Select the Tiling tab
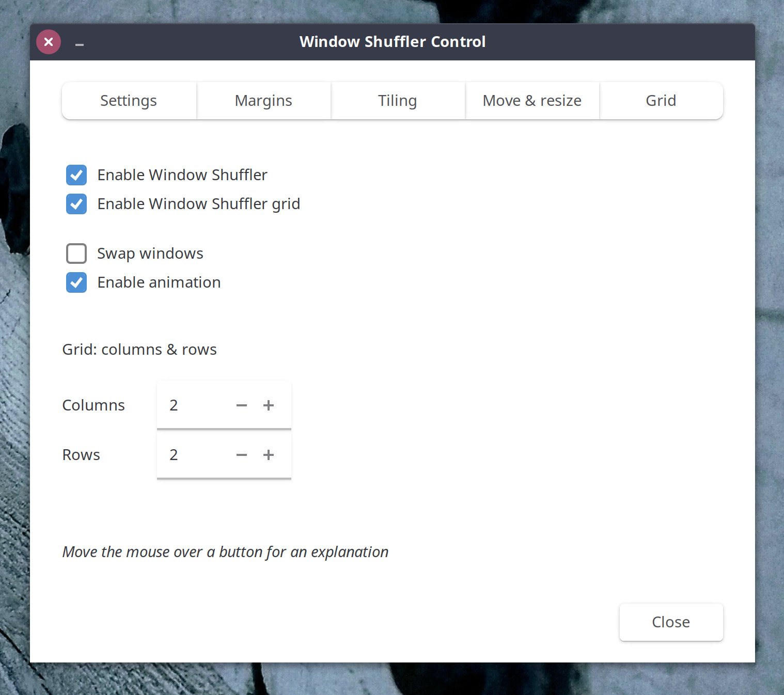Viewport: 784px width, 695px height. (397, 101)
